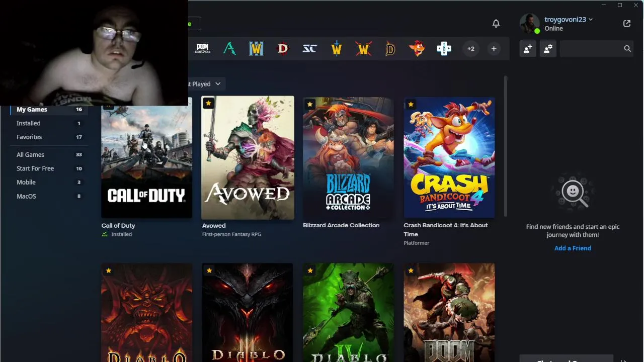Click "Crash Bandicoot 4: It's About Time" title
This screenshot has width=644, height=362.
click(x=446, y=230)
